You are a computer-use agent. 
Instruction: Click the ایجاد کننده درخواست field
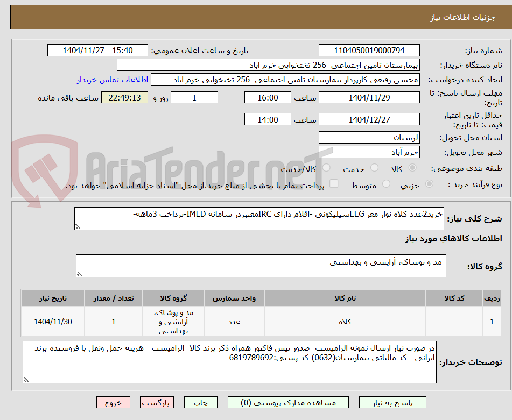pos(285,80)
